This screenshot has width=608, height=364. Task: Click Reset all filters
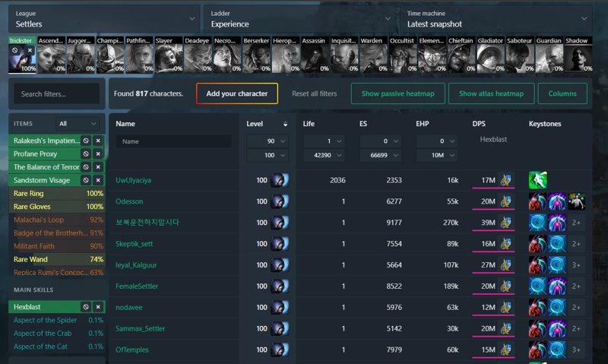point(315,93)
